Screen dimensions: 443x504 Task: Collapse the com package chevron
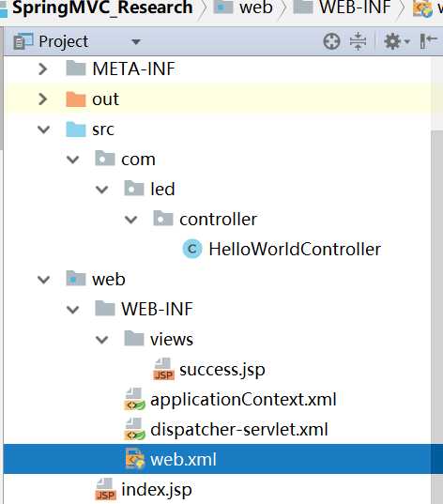click(72, 160)
